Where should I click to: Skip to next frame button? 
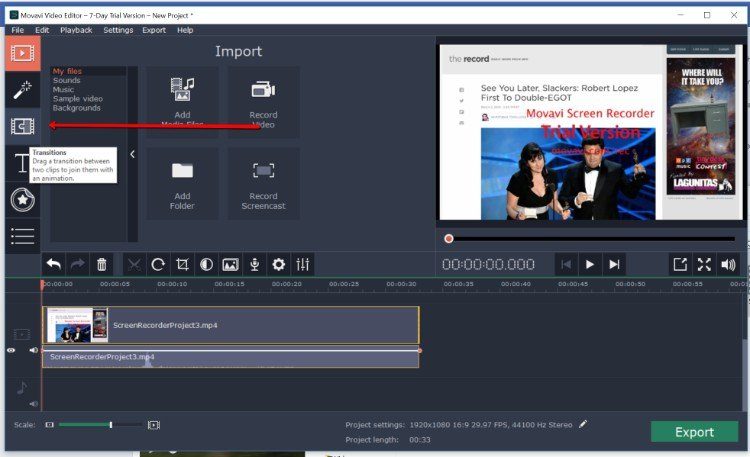(x=614, y=264)
